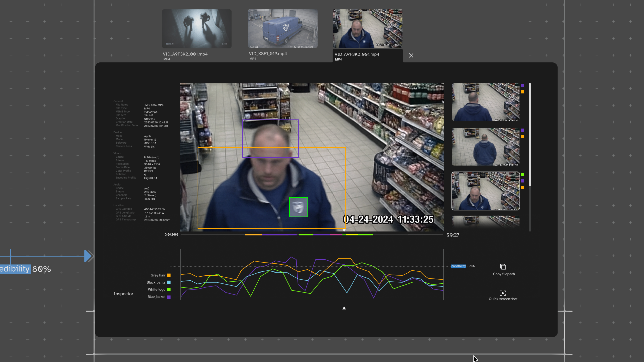Open the hallway footage VID_A9F3K2_001.mp4 thumbnail
The width and height of the screenshot is (644, 362).
(197, 29)
